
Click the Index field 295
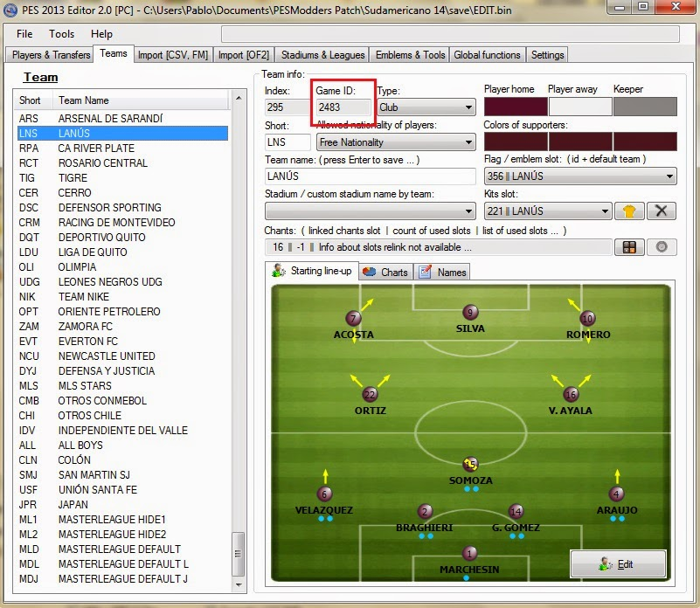pyautogui.click(x=288, y=107)
